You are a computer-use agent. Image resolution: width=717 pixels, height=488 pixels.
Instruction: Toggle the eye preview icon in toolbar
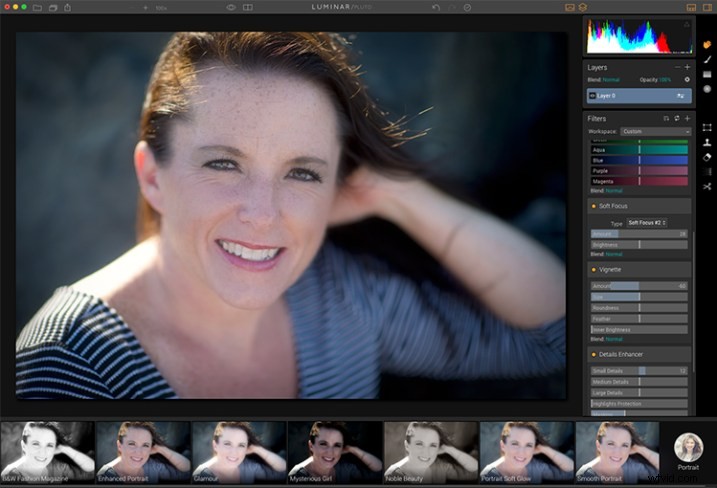pyautogui.click(x=231, y=7)
